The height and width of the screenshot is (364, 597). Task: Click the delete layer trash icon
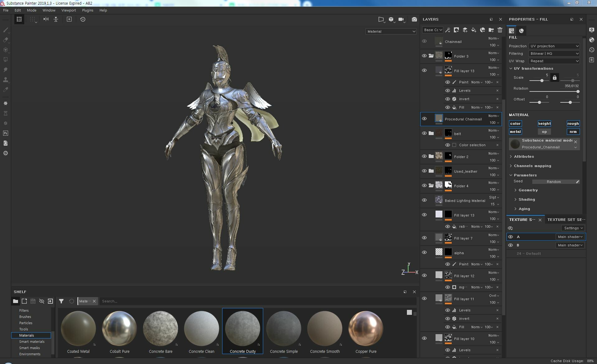(x=500, y=30)
